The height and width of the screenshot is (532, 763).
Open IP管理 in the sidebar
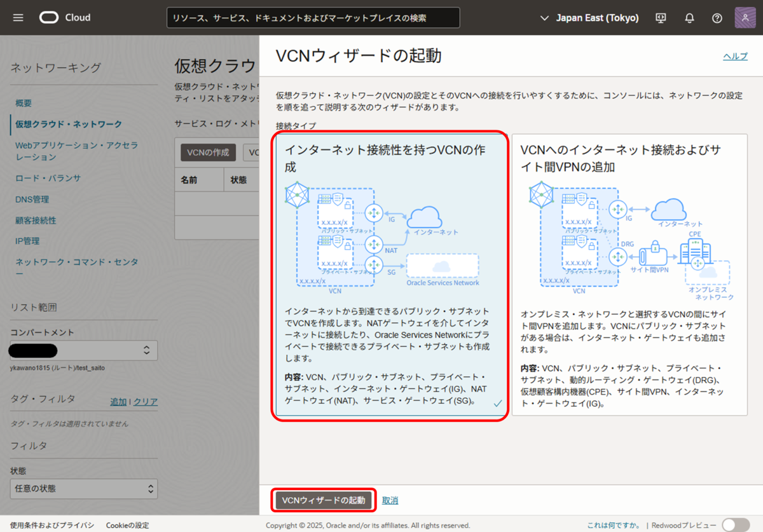27,241
